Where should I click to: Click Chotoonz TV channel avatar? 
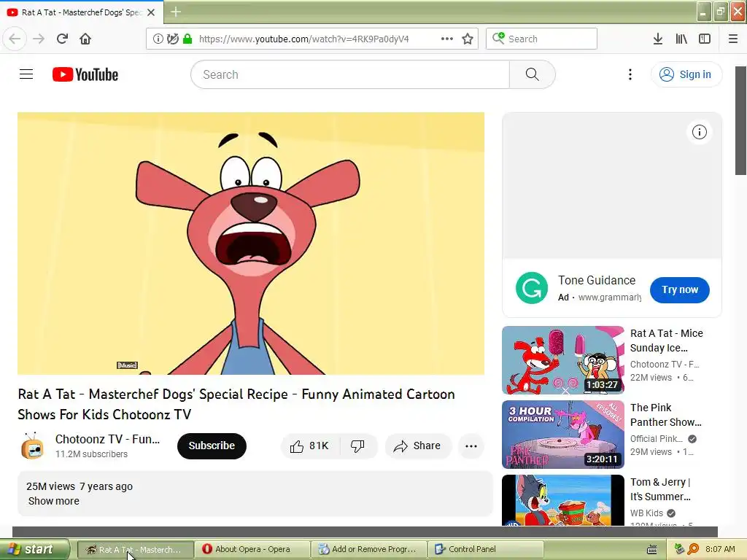(32, 446)
